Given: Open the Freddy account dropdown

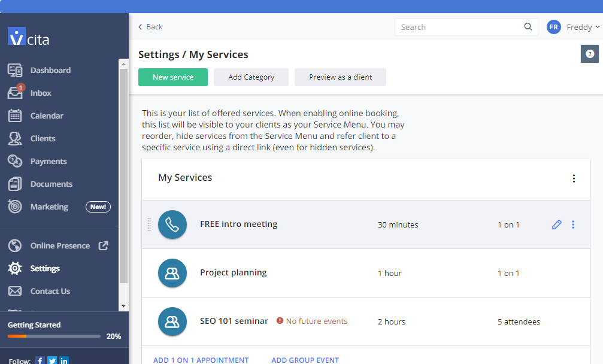Looking at the screenshot, I should [574, 26].
